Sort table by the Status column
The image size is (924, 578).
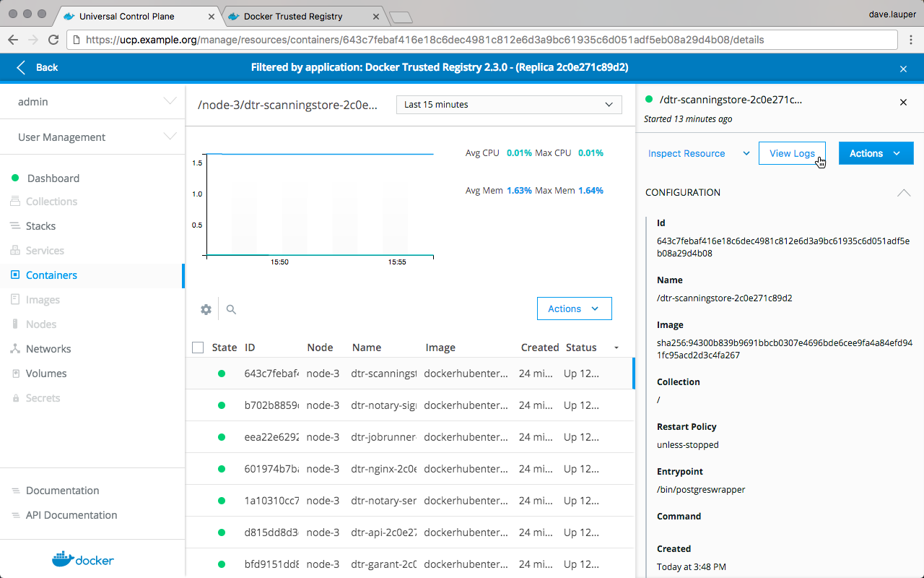point(581,348)
